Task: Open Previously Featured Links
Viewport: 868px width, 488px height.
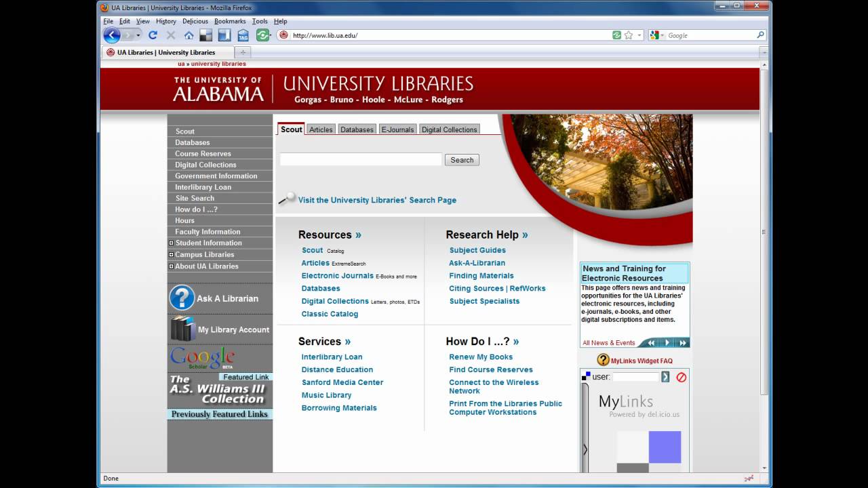Action: pyautogui.click(x=220, y=414)
